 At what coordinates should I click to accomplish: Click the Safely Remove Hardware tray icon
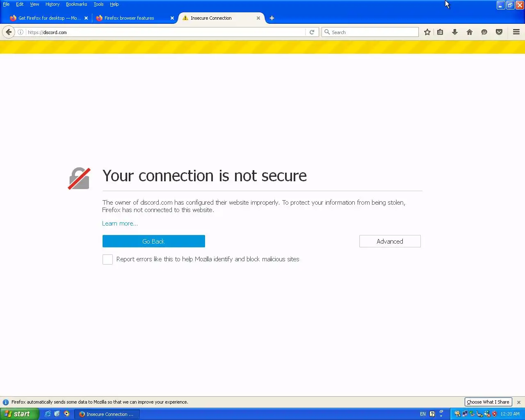(x=472, y=414)
